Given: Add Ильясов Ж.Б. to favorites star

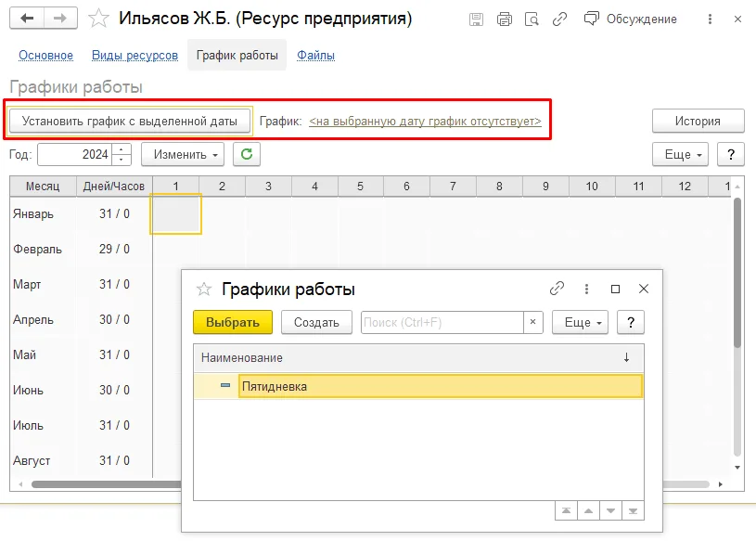Looking at the screenshot, I should [x=98, y=19].
